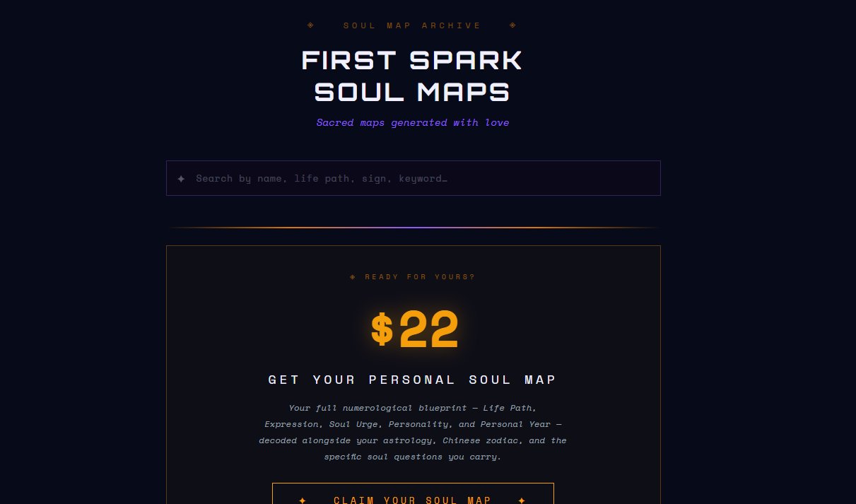Click the numerological blueprint description paragraph

(x=412, y=432)
